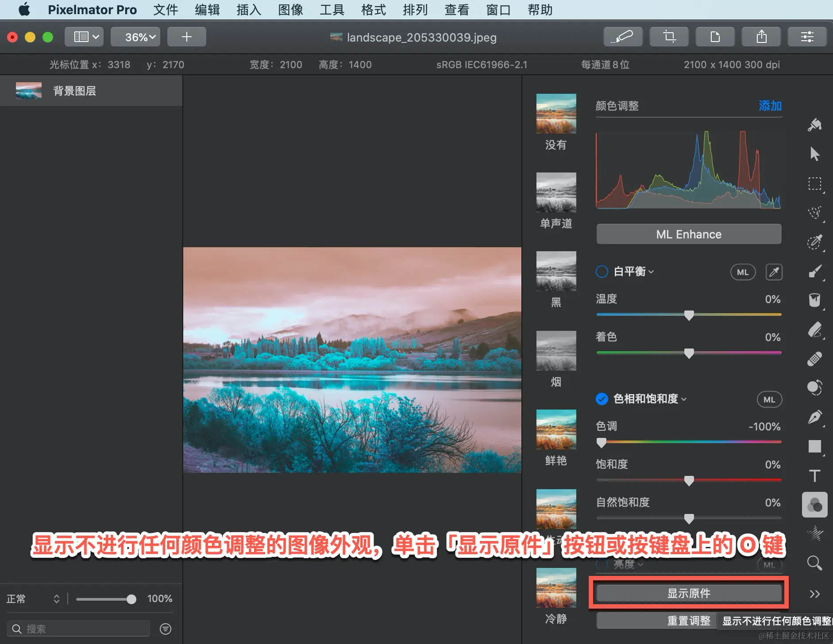
Task: Click the layer filter icon beside search
Action: 166,629
